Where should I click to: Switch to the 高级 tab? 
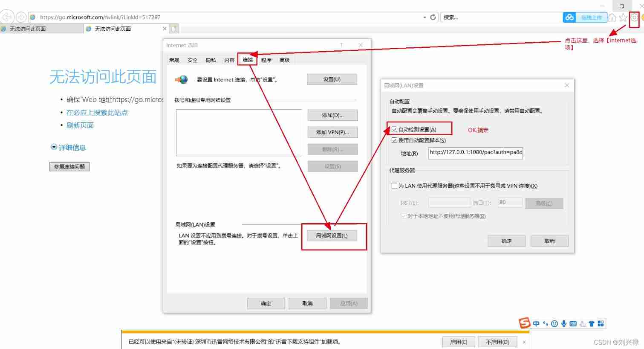284,60
